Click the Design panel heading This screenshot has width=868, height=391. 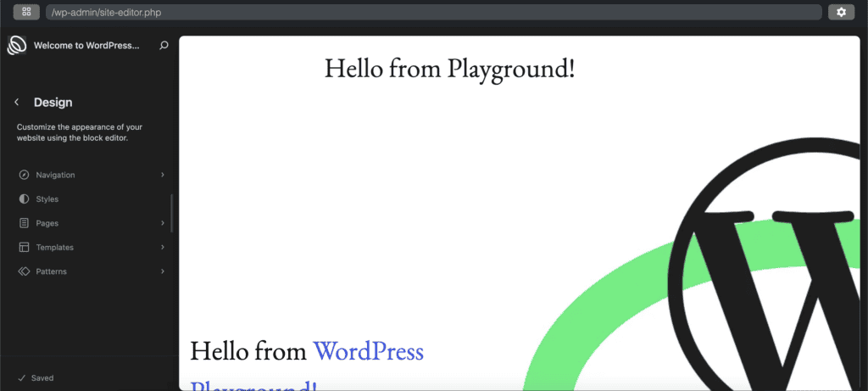[53, 103]
